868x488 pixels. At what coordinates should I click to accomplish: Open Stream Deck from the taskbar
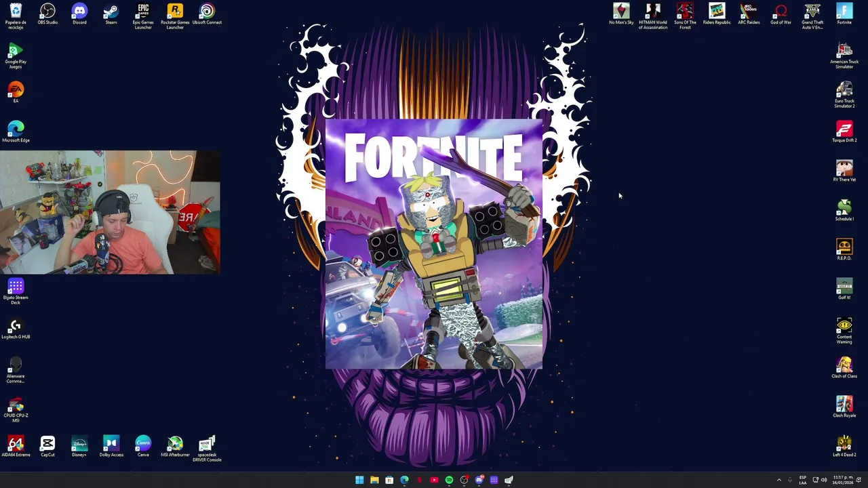(x=494, y=480)
